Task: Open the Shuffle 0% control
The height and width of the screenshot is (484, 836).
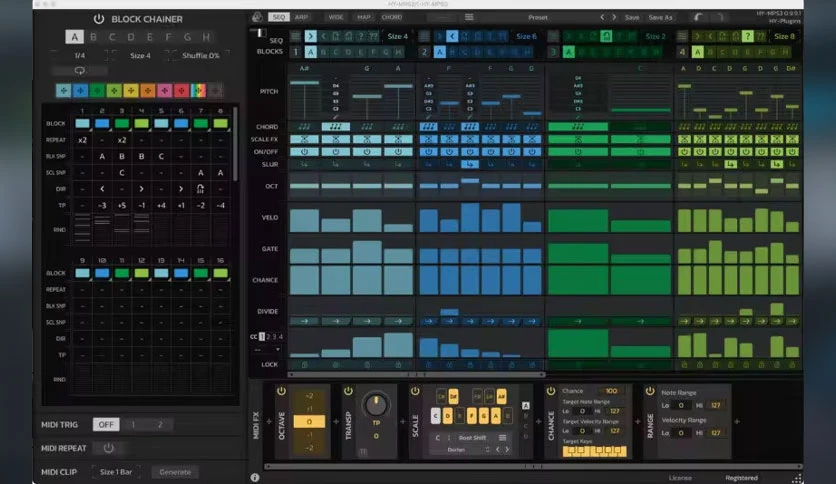Action: pyautogui.click(x=200, y=55)
